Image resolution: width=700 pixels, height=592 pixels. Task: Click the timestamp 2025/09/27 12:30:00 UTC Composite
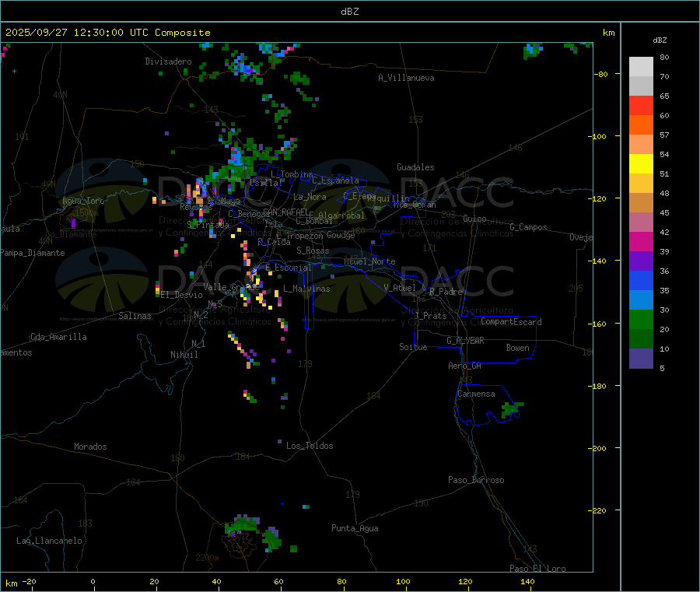pos(107,33)
